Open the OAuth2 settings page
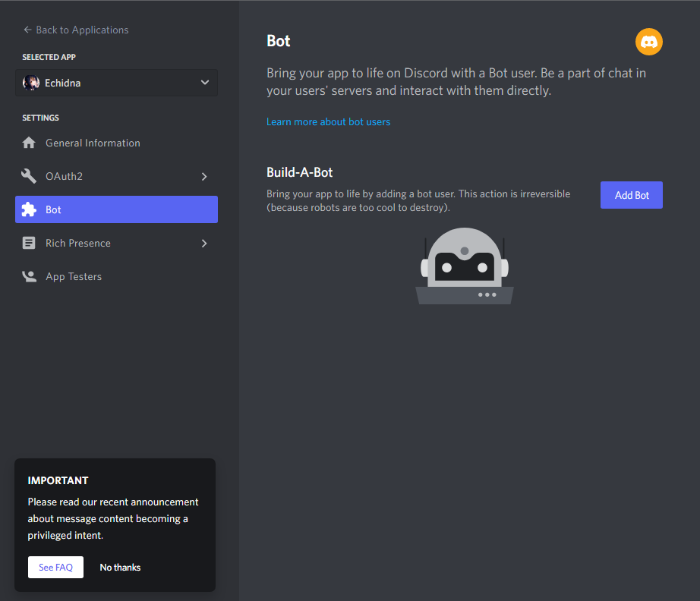This screenshot has width=700, height=601. (x=116, y=176)
